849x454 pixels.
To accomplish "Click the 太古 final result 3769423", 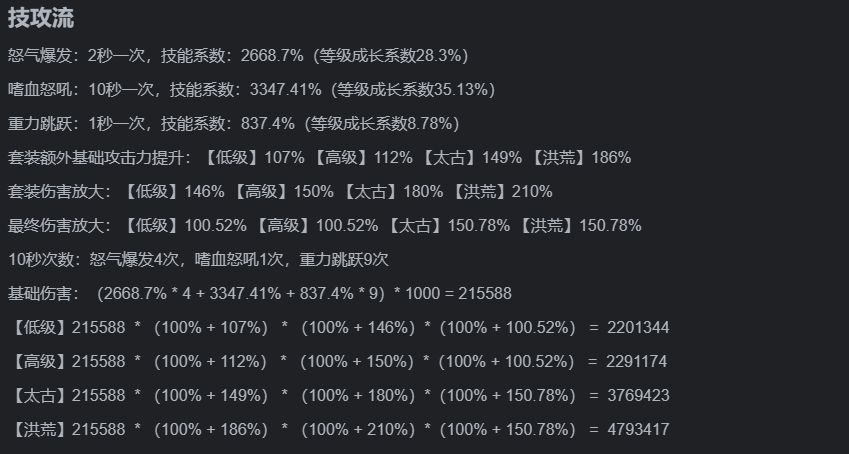I will pyautogui.click(x=637, y=395).
